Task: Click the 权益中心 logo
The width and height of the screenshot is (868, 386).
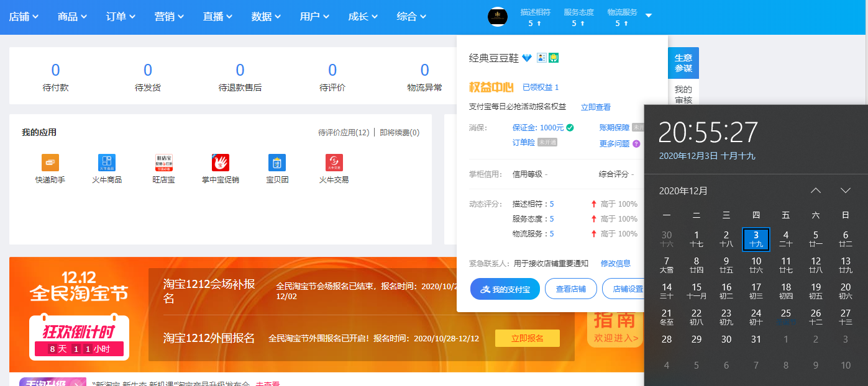Action: pos(491,88)
